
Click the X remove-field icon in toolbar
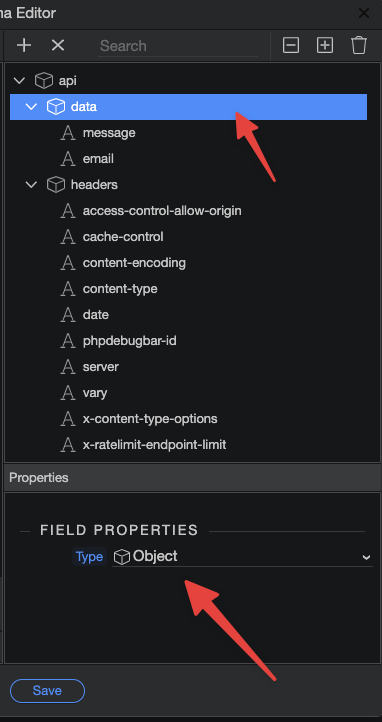click(x=58, y=45)
